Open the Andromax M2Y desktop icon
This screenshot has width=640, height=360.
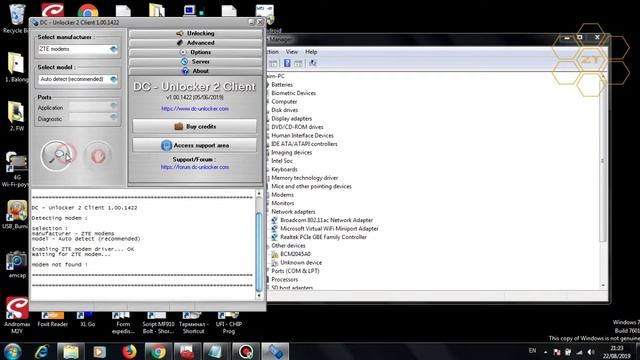pyautogui.click(x=17, y=315)
